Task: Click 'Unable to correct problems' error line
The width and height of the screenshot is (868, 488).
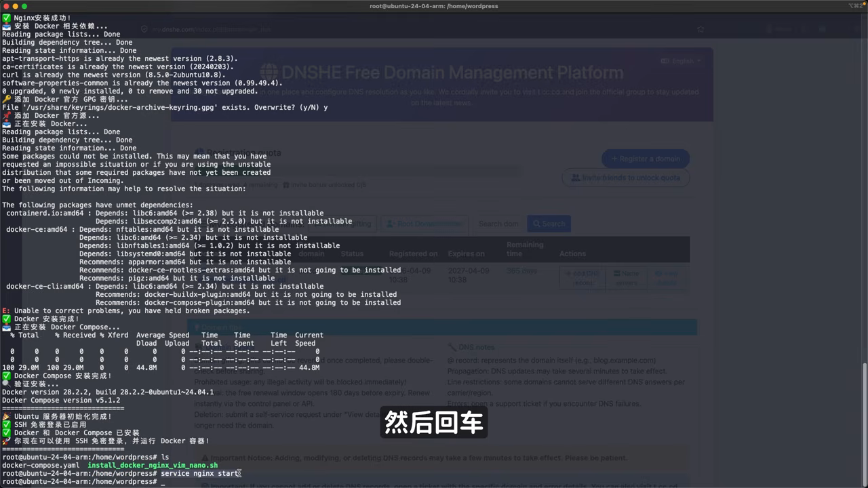Action: [132, 310]
